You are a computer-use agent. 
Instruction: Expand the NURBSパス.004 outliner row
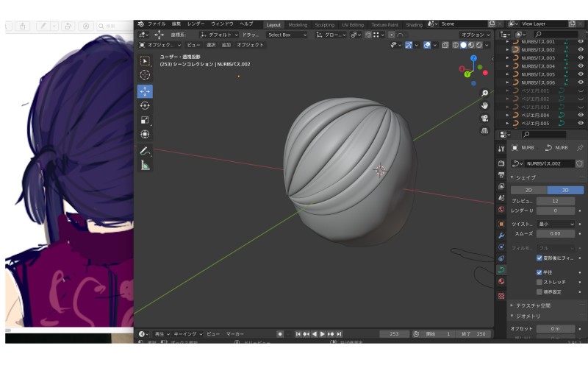(507, 66)
